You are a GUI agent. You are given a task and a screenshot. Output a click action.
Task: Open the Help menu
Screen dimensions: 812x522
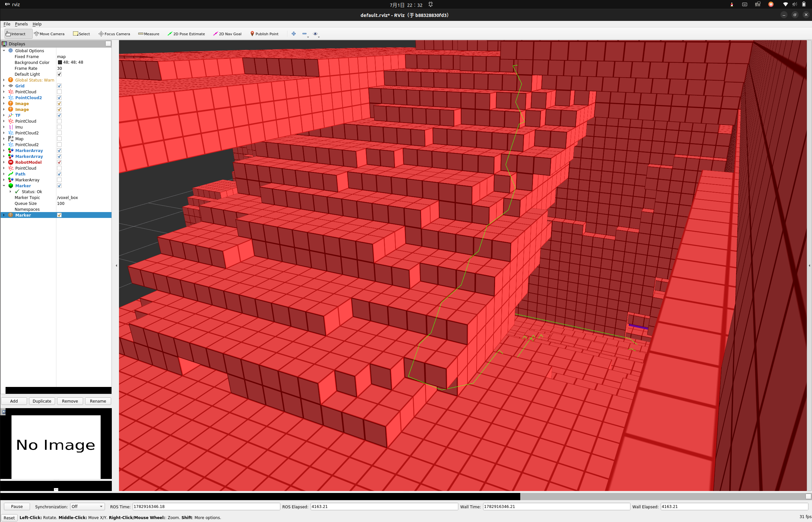pyautogui.click(x=37, y=24)
